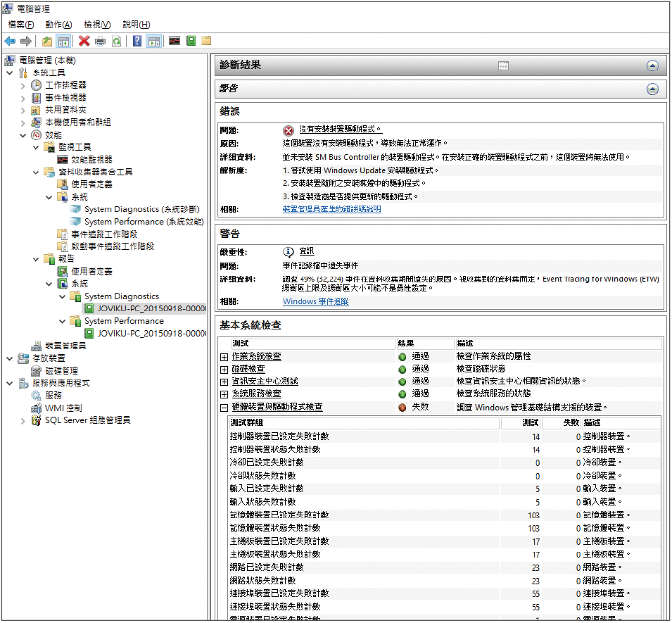This screenshot has height=623, width=672.
Task: Click the info icon beside 資訊
Action: (x=288, y=252)
